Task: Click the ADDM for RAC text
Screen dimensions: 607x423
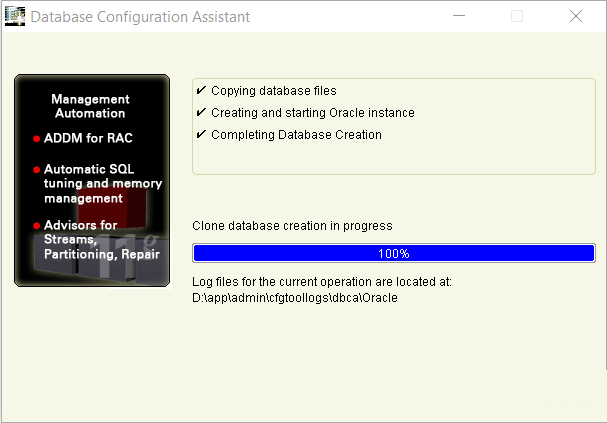Action: click(x=88, y=138)
